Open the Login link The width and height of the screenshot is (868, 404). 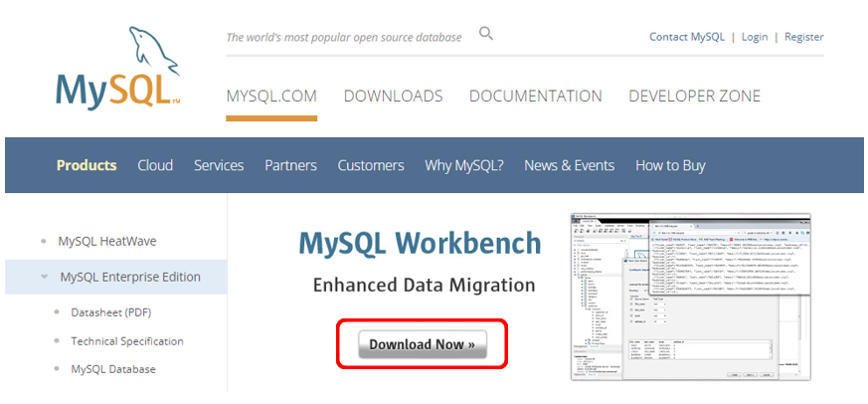pyautogui.click(x=755, y=37)
